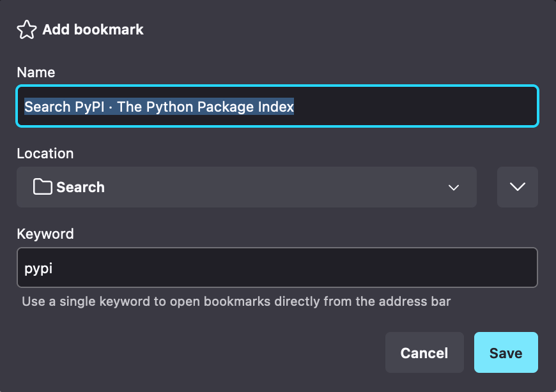Click the word pypi in Keyword box
Screen dimensions: 556x392
[38, 269]
